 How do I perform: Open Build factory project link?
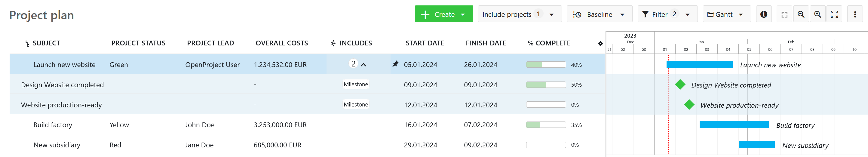click(x=53, y=125)
